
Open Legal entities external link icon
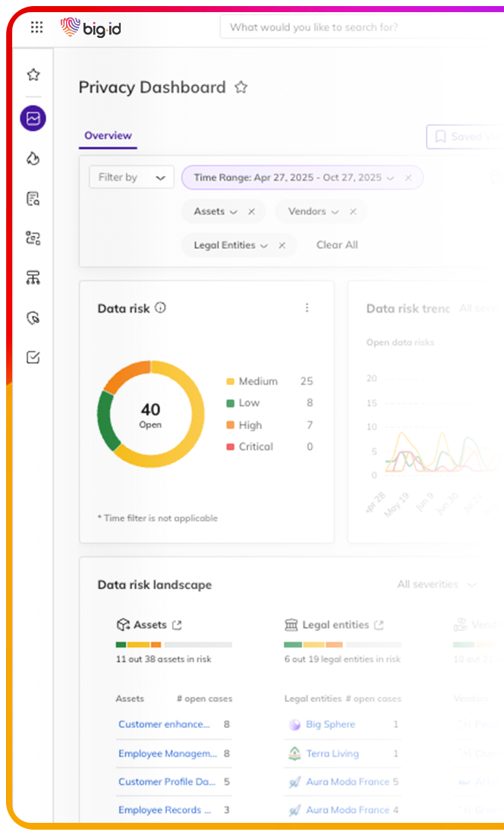click(x=379, y=625)
